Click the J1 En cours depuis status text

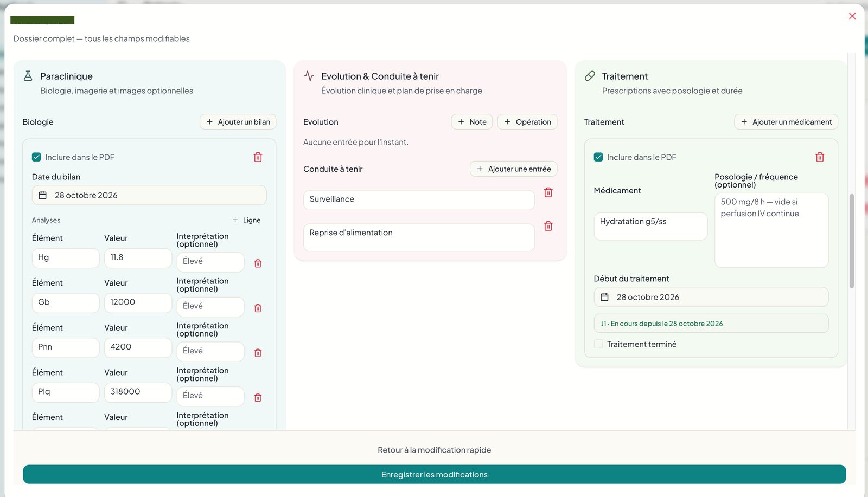click(662, 324)
